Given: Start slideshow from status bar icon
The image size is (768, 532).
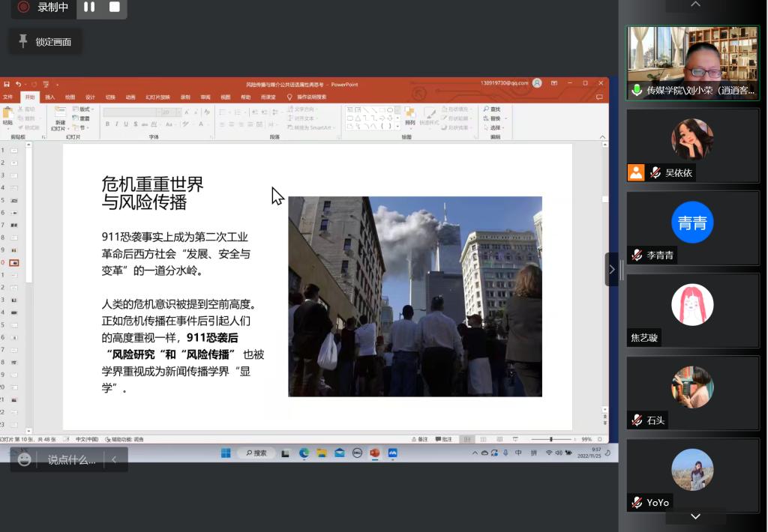Looking at the screenshot, I should coord(515,440).
